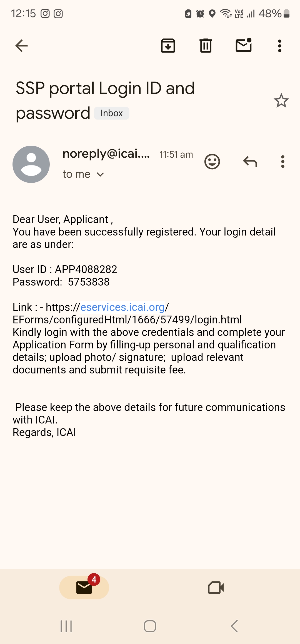Image resolution: width=300 pixels, height=644 pixels.
Task: Open top-right overflow menu
Action: point(280,46)
